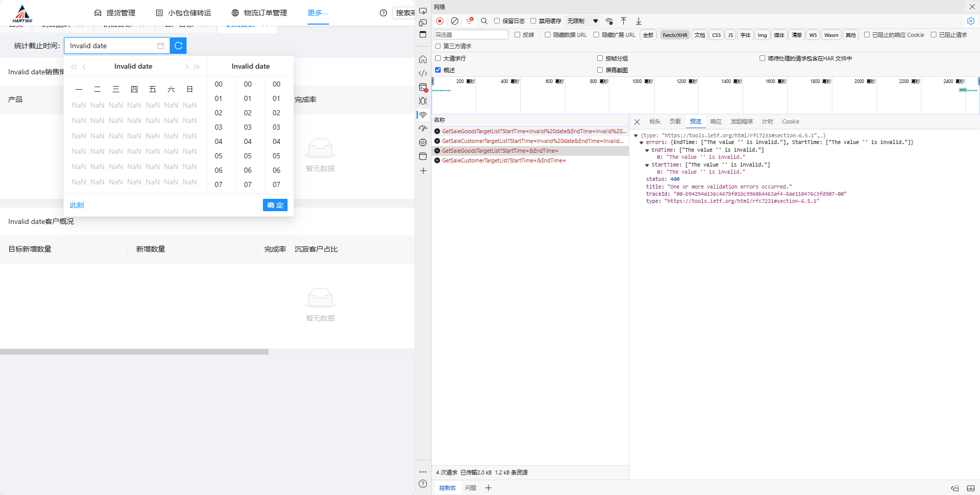
Task: Close the request details preview pane
Action: click(637, 122)
